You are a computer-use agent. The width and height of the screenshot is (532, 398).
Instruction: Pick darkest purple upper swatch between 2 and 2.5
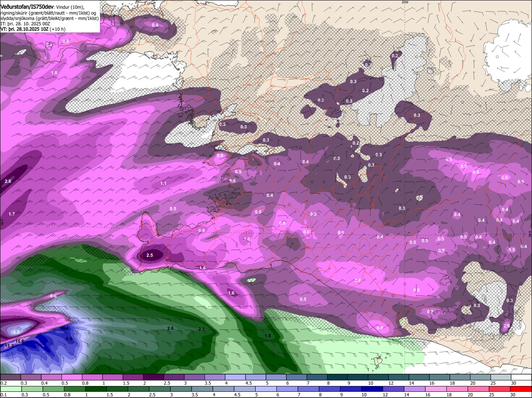(x=153, y=377)
